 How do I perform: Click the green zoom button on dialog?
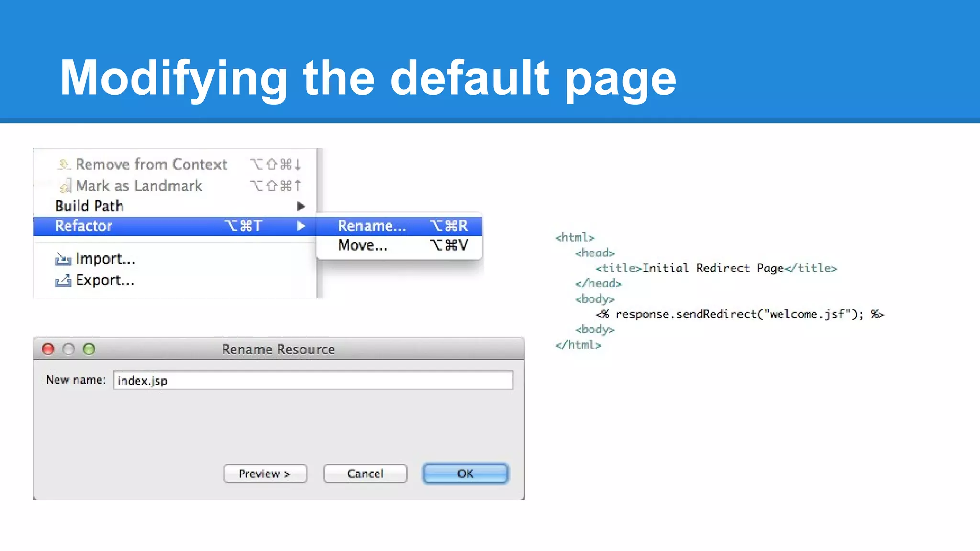tap(89, 349)
